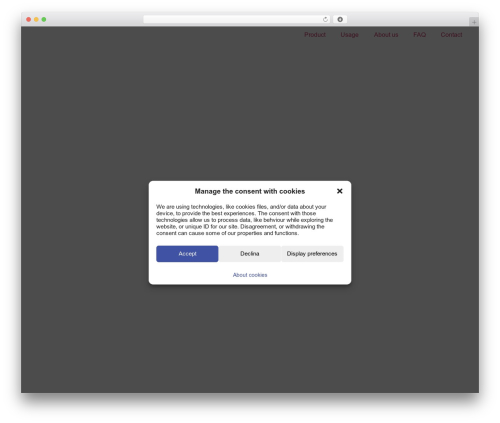Open a new tab with the plus icon

click(x=474, y=22)
